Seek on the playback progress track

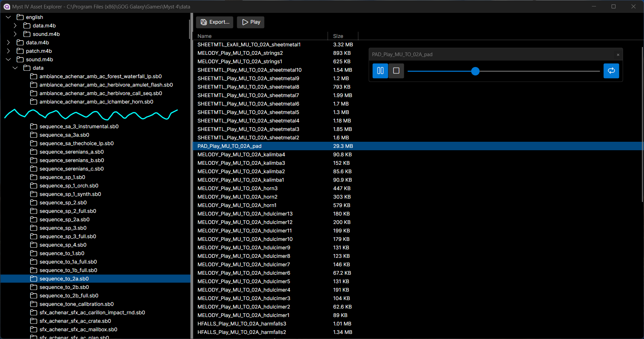503,71
